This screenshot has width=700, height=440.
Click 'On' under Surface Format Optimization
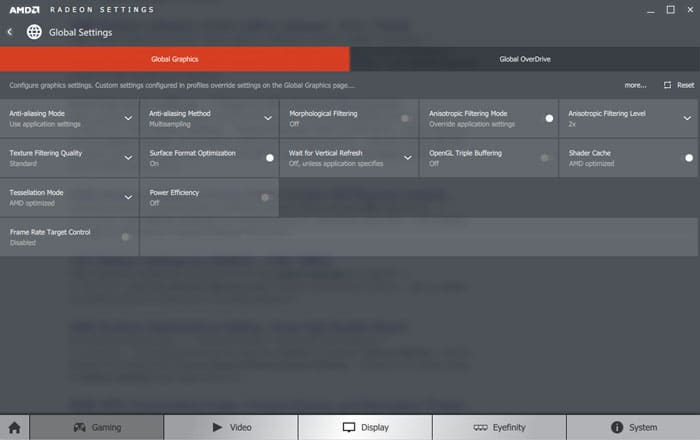pos(154,164)
